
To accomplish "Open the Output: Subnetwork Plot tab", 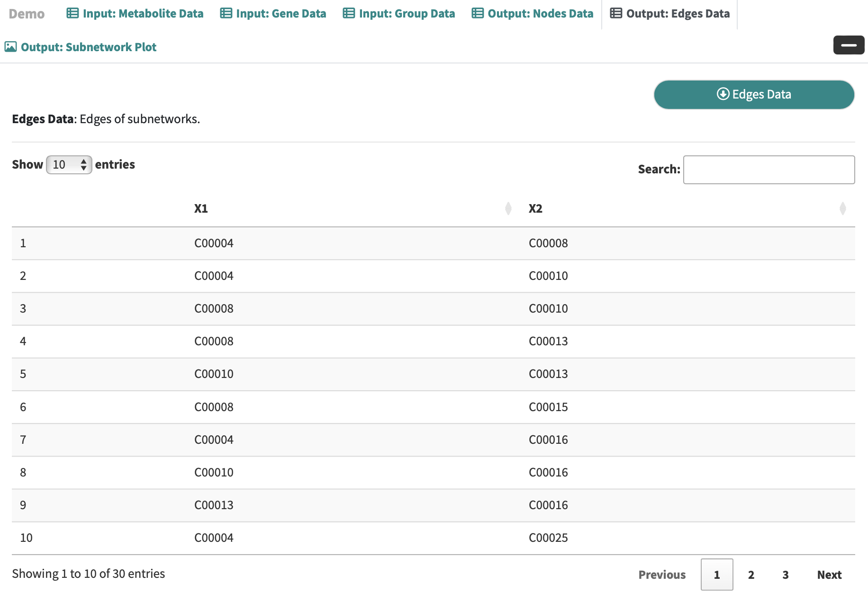I will 88,47.
